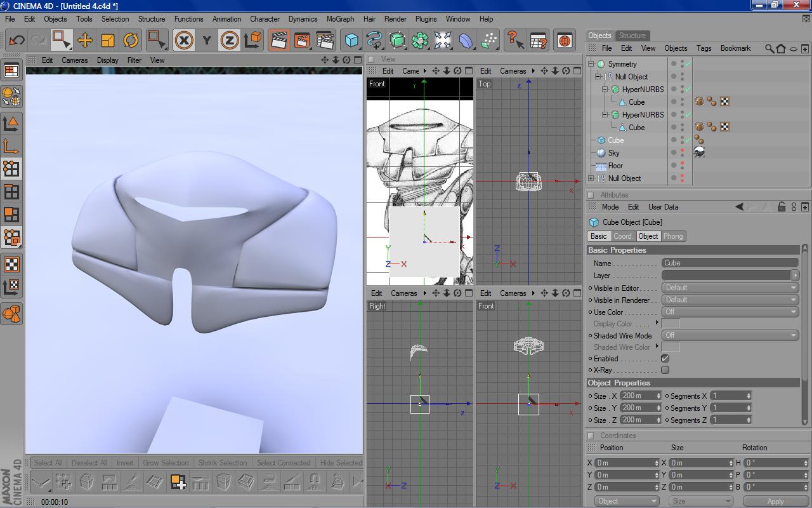Switch to the Coord. tab in Attributes

623,236
